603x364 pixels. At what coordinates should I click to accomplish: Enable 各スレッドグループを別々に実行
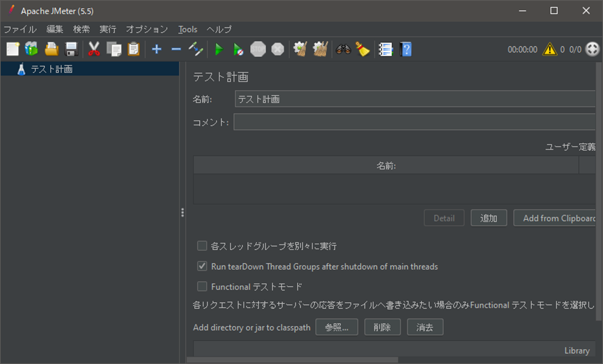tap(202, 245)
